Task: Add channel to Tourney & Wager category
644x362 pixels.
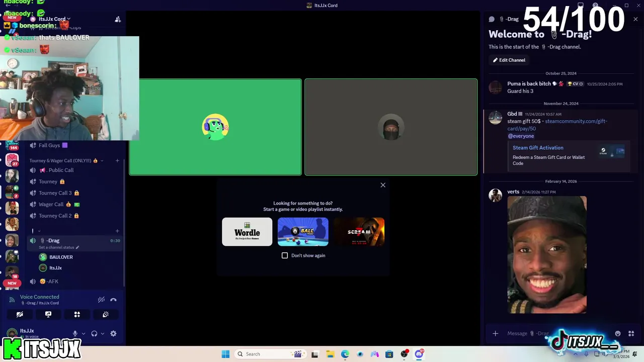Action: [117, 161]
